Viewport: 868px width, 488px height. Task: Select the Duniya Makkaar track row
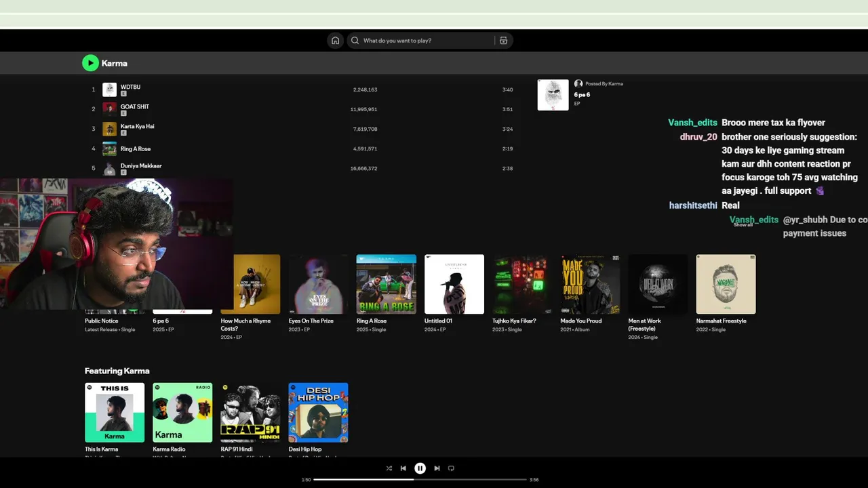pos(302,168)
